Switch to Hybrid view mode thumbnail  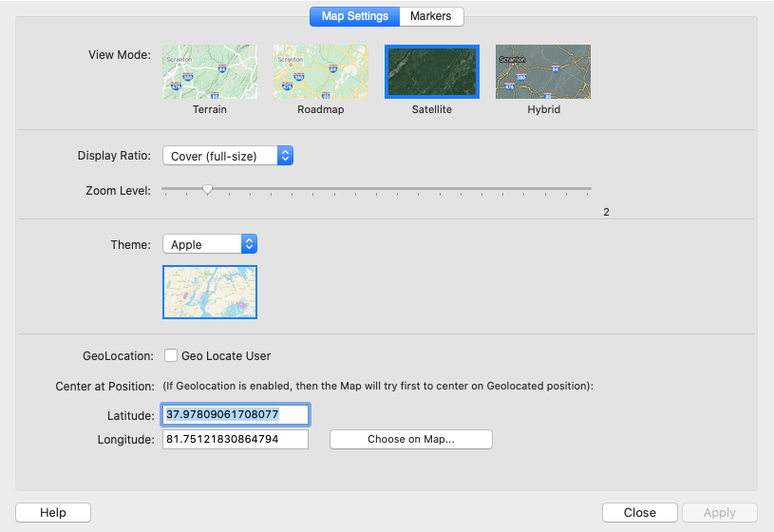(x=543, y=72)
